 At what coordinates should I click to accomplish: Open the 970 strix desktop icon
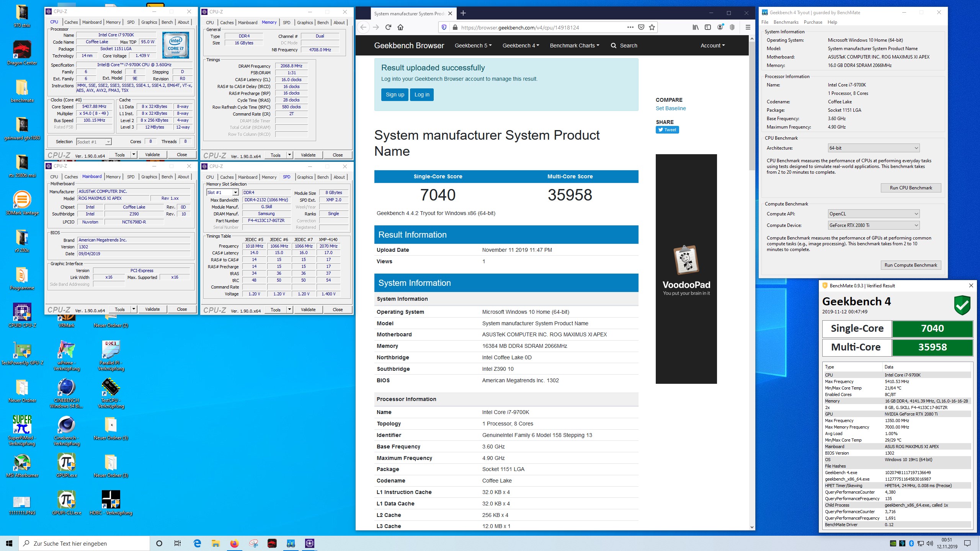tap(22, 16)
